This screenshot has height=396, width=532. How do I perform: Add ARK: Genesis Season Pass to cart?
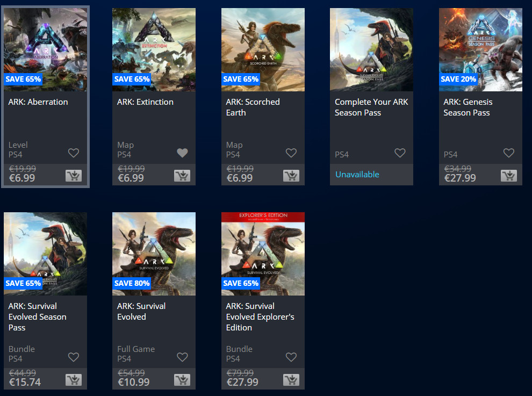(x=508, y=176)
